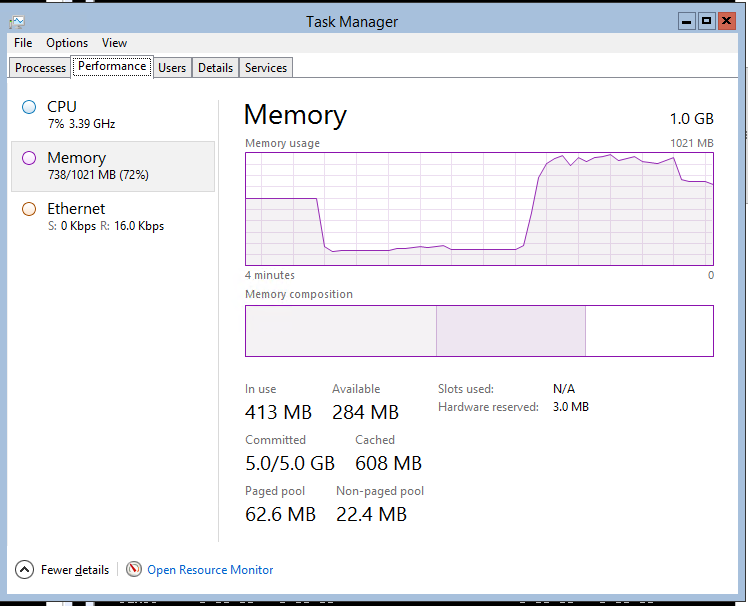The height and width of the screenshot is (606, 748).
Task: Maximize the Task Manager window
Action: tap(706, 21)
